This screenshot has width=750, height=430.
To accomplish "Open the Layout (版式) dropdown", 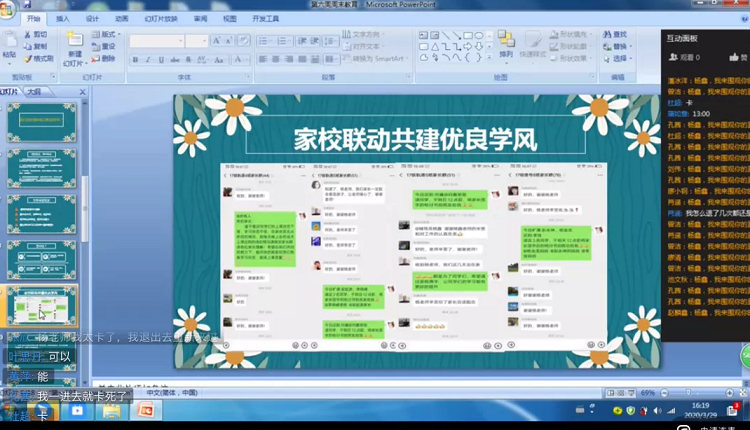I will pos(107,34).
